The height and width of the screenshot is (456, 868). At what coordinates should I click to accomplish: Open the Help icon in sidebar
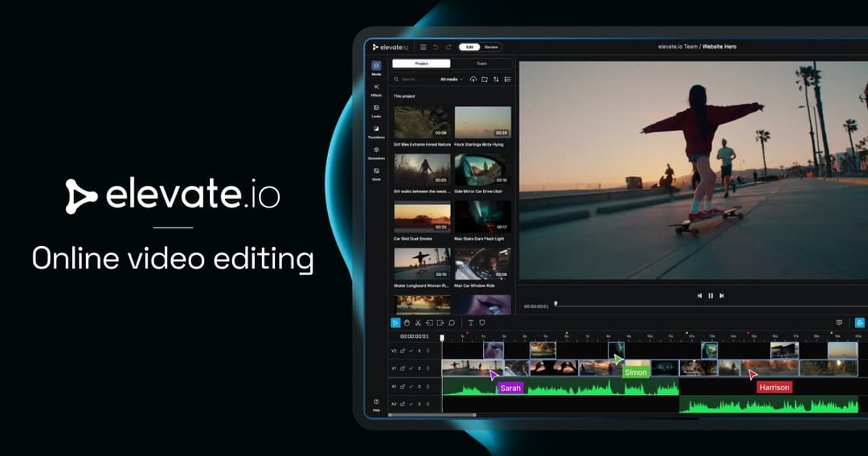pyautogui.click(x=376, y=405)
